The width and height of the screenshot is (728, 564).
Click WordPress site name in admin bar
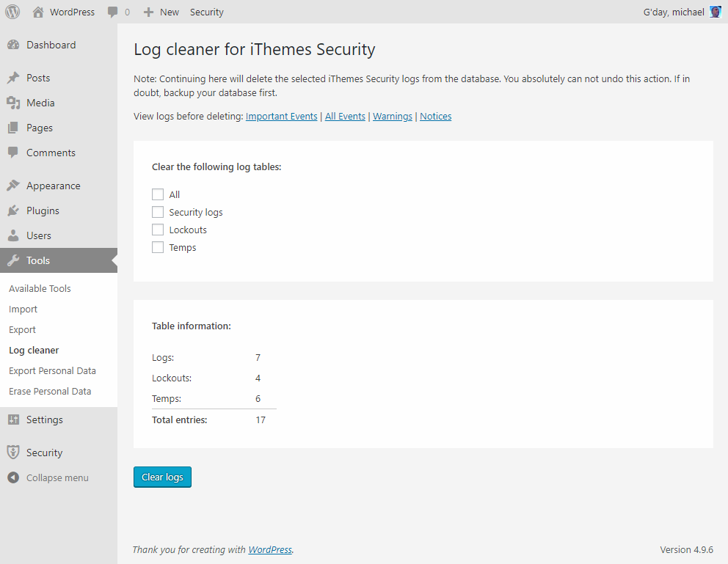click(72, 12)
